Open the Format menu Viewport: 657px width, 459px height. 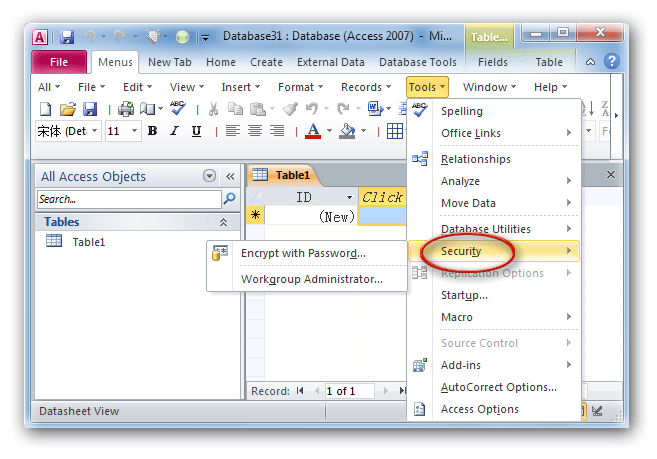[x=300, y=87]
